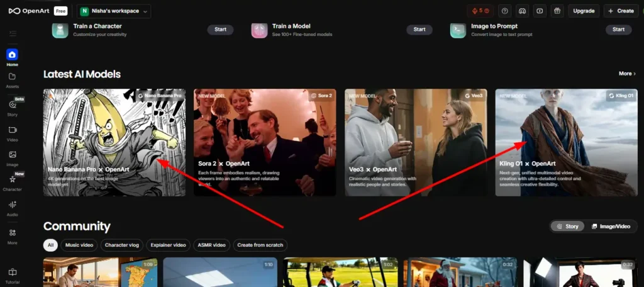Open the video tutorials play icon
Screen dimensions: 644x287
tap(539, 11)
